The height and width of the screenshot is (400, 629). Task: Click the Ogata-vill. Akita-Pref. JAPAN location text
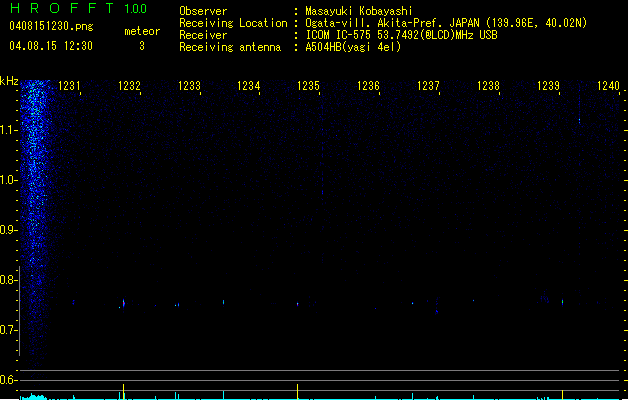446,23
